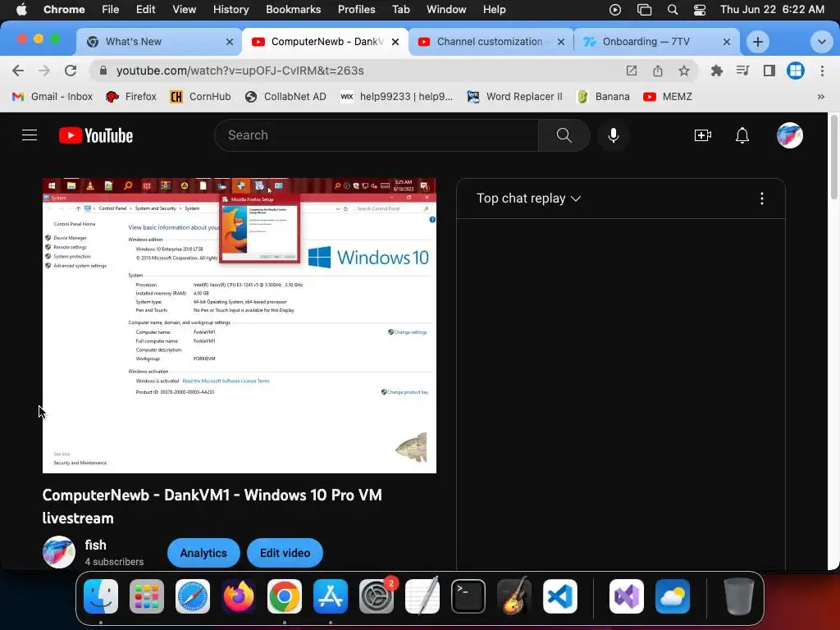
Task: Open the Banana bookmark
Action: coord(603,97)
